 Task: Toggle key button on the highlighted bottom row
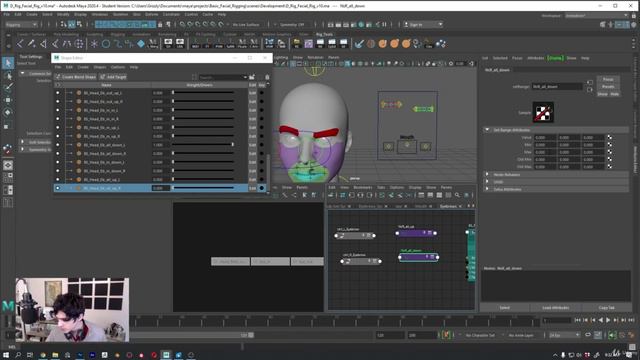pyautogui.click(x=262, y=188)
